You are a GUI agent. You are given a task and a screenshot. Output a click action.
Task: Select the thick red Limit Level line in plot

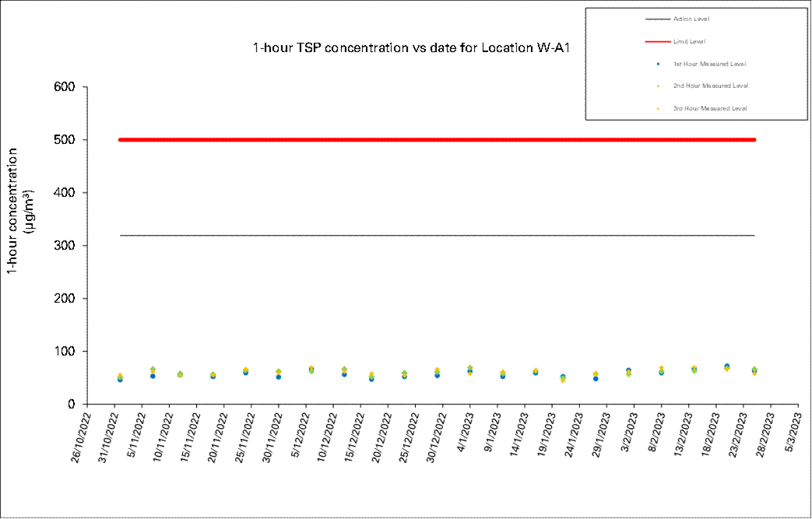pyautogui.click(x=436, y=140)
